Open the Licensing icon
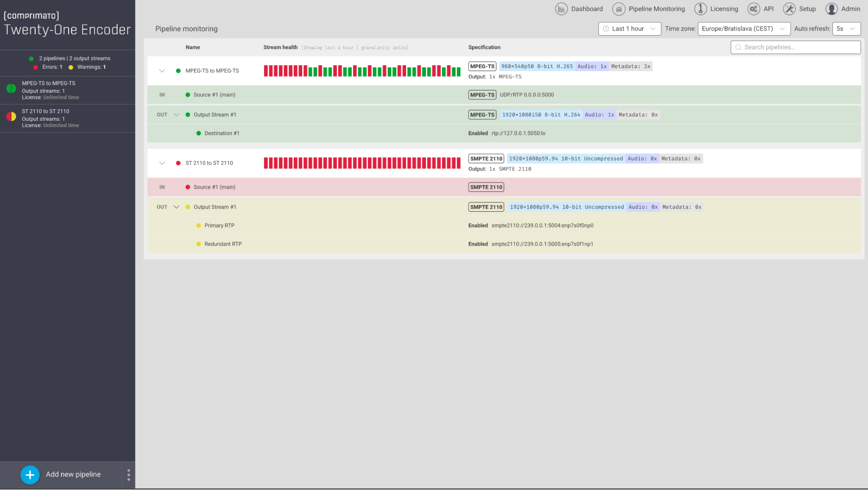Image resolution: width=868 pixels, height=490 pixels. coord(700,9)
